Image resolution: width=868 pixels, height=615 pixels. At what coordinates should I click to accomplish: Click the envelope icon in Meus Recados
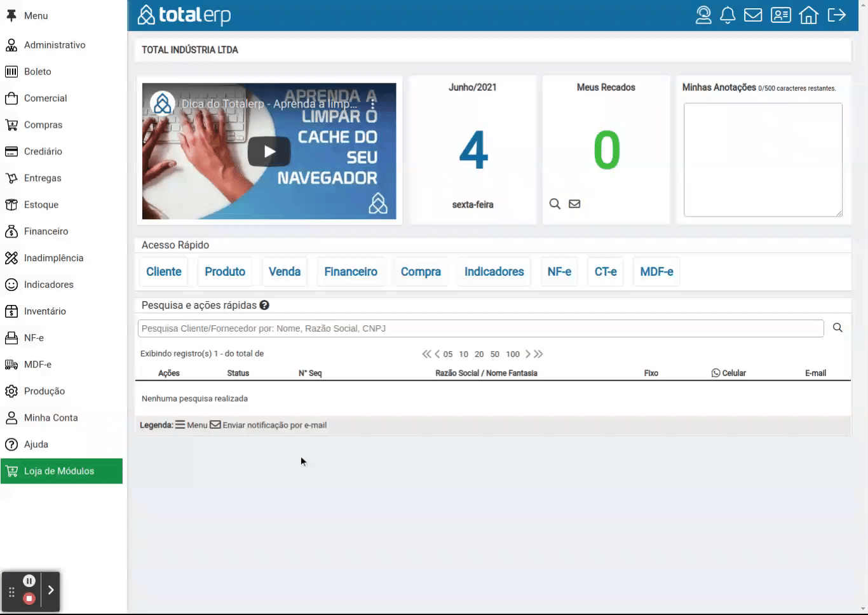click(574, 204)
